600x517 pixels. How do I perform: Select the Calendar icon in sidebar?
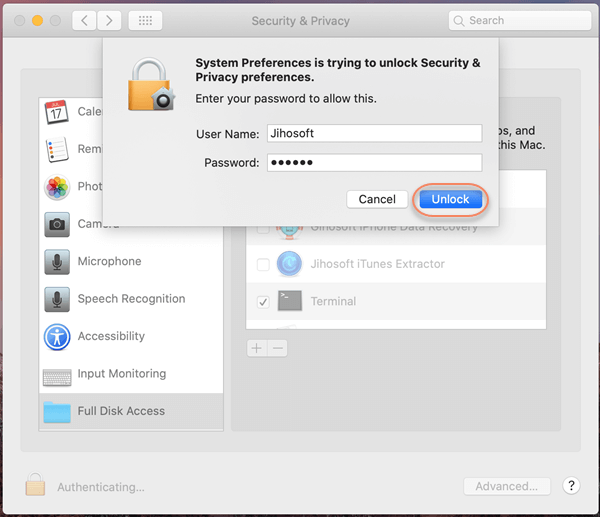point(57,112)
